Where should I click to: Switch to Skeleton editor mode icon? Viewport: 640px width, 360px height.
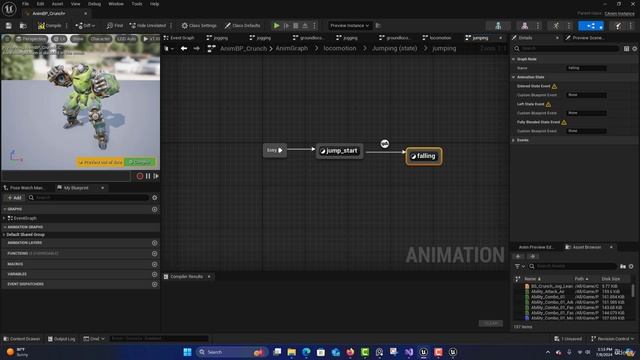tap(498, 26)
